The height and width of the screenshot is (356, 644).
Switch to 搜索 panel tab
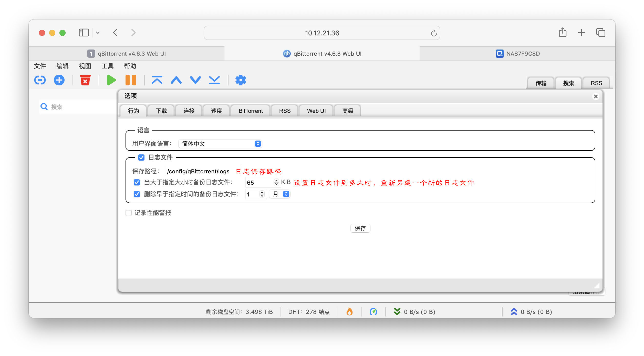pos(569,83)
